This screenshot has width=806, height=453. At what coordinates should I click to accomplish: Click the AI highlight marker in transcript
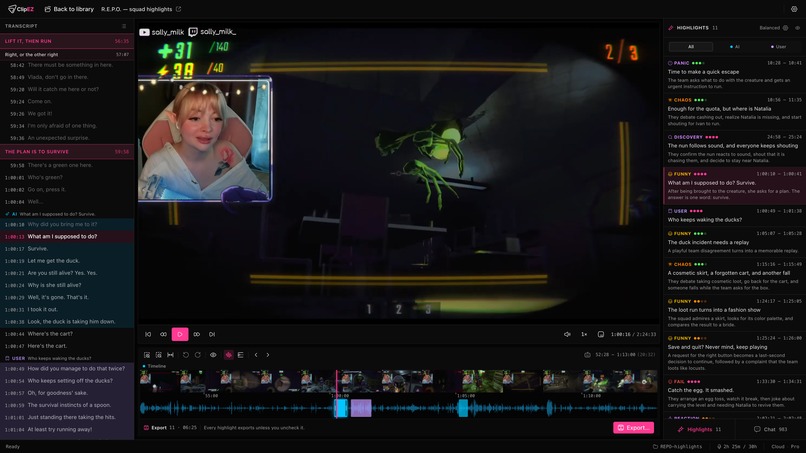tap(67, 214)
